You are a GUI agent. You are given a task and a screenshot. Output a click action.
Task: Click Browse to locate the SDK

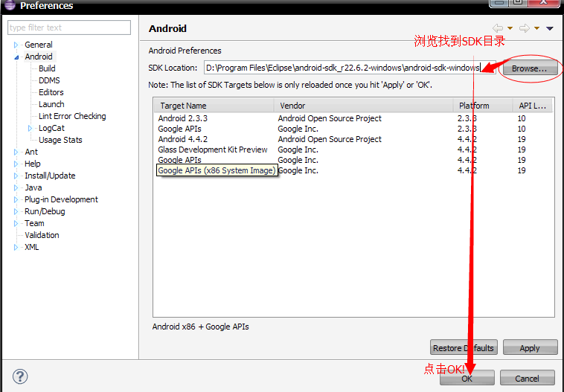click(530, 68)
